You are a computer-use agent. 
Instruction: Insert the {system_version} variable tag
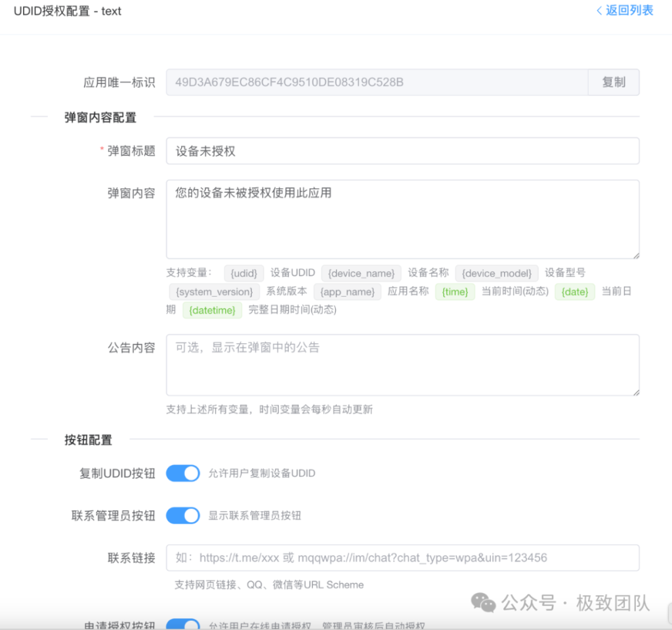point(213,291)
